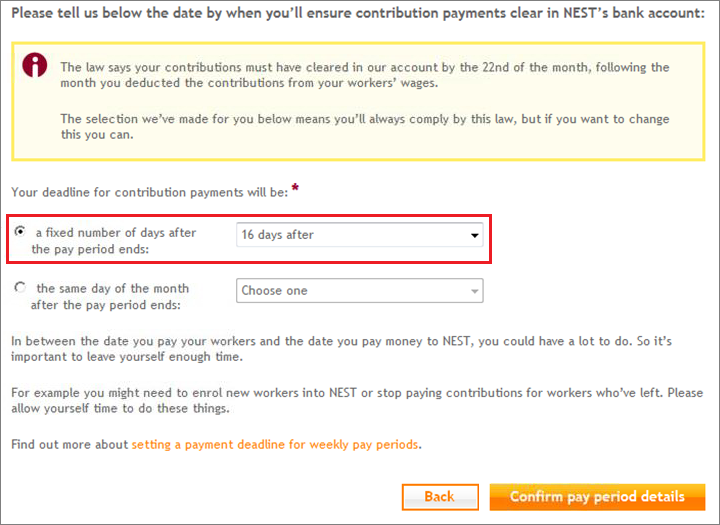Confirm pay period details

[x=597, y=497]
